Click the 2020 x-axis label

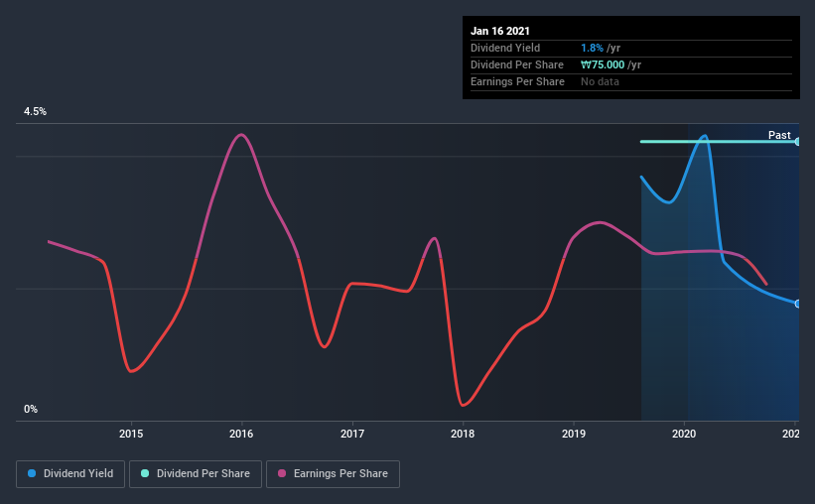684,434
